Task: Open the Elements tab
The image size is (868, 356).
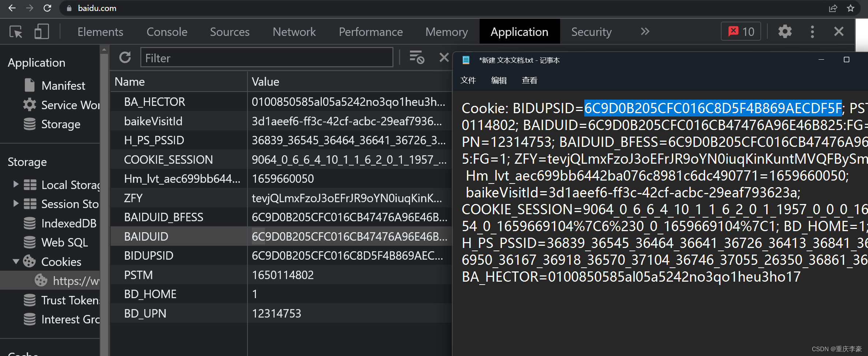Action: point(100,32)
